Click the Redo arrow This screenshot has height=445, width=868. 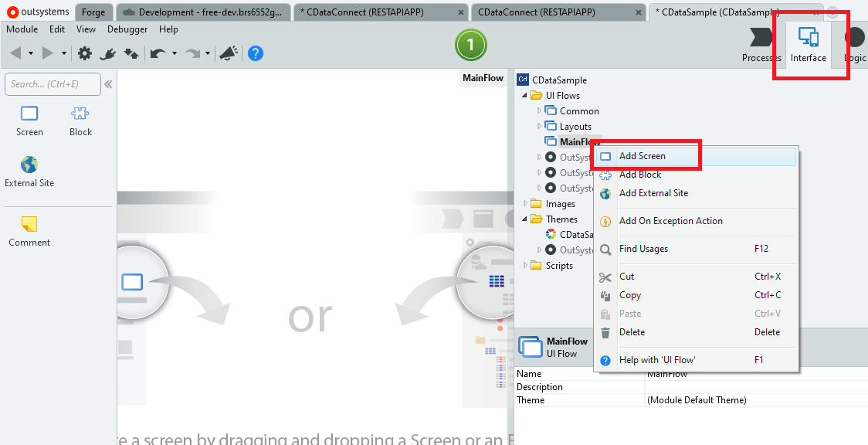(192, 53)
